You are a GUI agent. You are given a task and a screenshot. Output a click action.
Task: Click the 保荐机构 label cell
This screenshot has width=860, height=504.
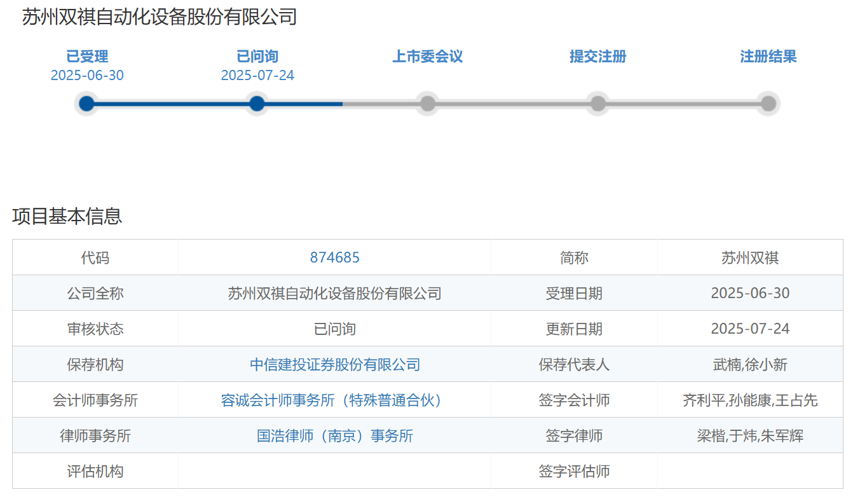pos(95,364)
